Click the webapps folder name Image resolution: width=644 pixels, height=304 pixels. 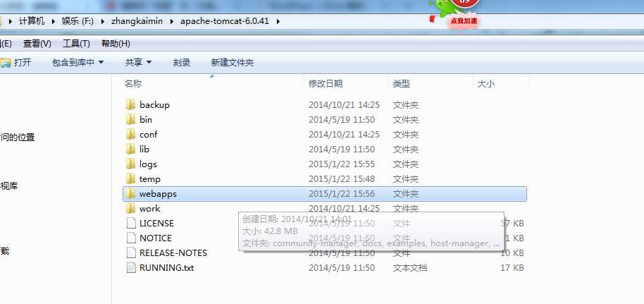[158, 194]
